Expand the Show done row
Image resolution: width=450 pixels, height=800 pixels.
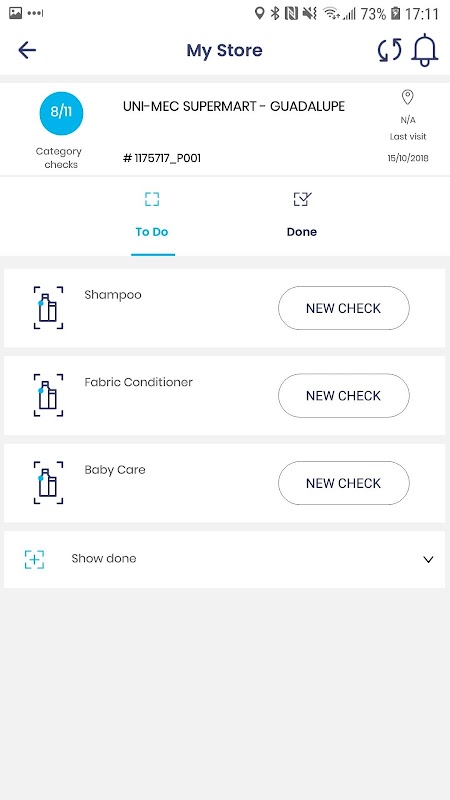pyautogui.click(x=224, y=559)
